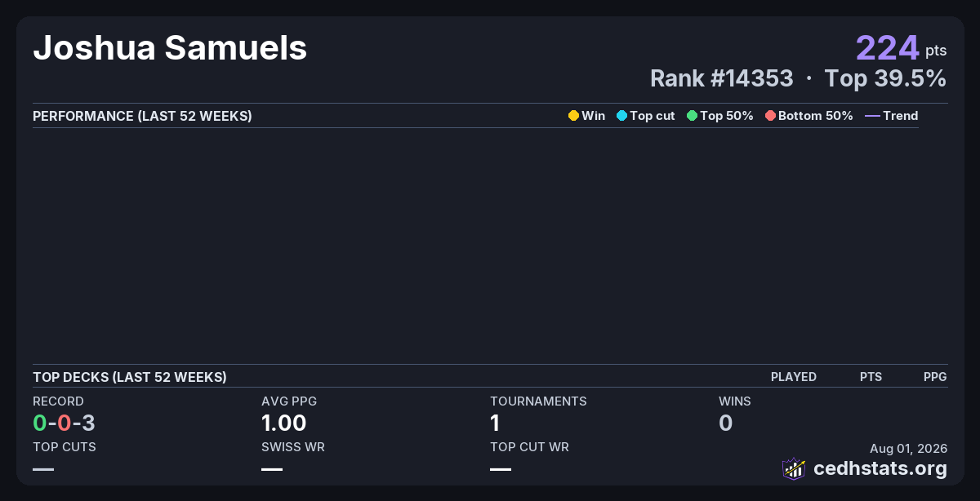The width and height of the screenshot is (980, 501).
Task: Click the Tournaments count value
Action: pyautogui.click(x=495, y=423)
